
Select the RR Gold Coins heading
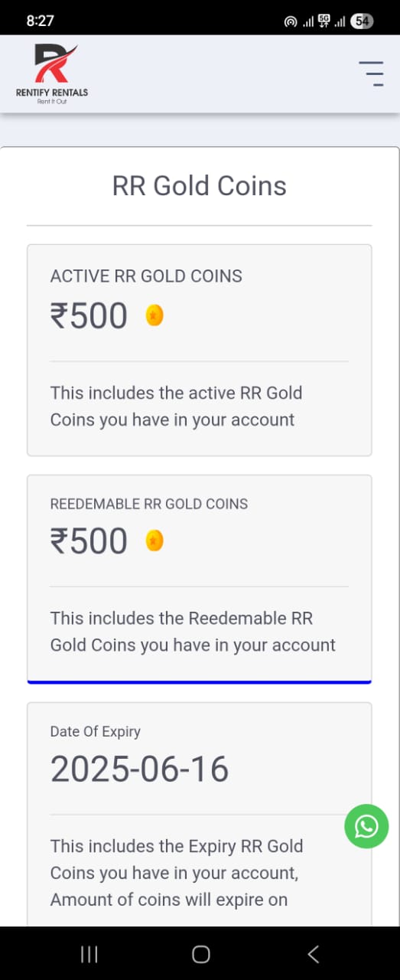(x=200, y=186)
